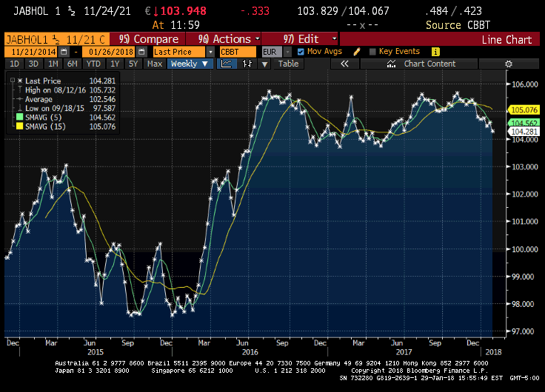Open the start date calendar picker icon

64,52
